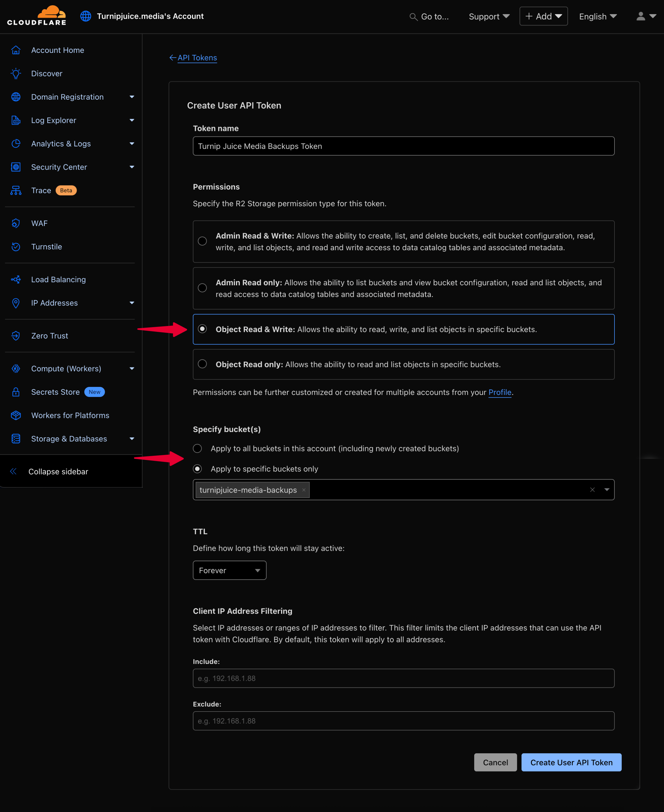Expand the IP Addresses submenu arrow
Image resolution: width=664 pixels, height=812 pixels.
coord(132,303)
